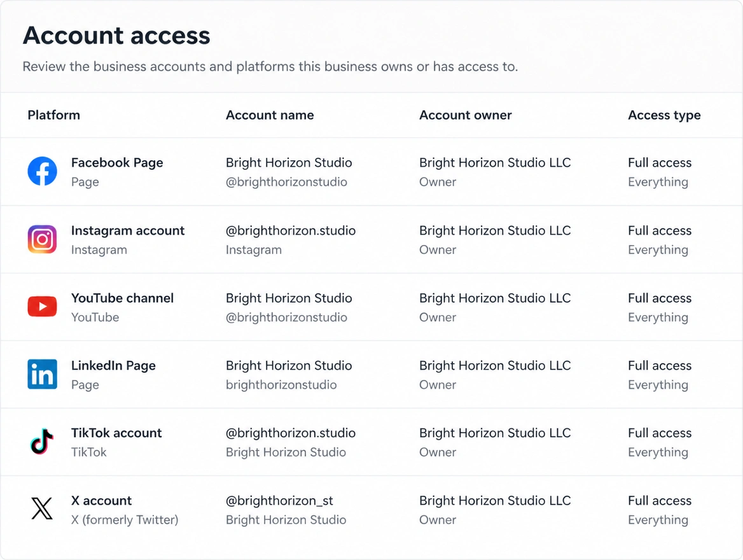
Task: Click 'Owner' in the X account row
Action: click(x=438, y=520)
